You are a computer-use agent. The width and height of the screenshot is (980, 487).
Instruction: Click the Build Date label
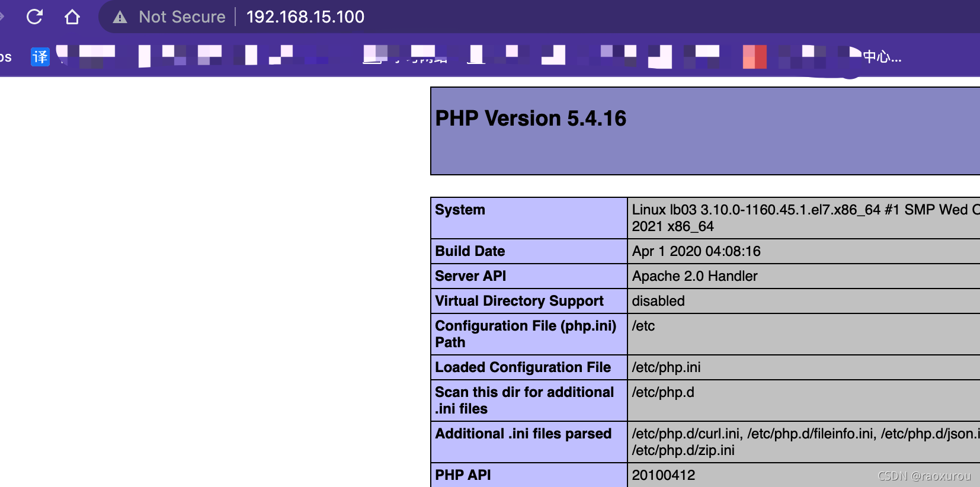[x=470, y=251]
